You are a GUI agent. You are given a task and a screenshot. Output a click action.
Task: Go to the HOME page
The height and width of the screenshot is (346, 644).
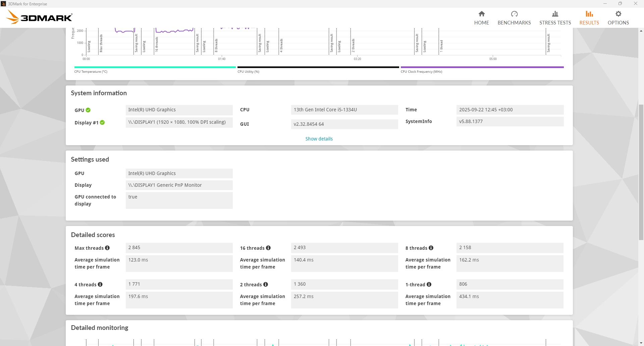(482, 18)
